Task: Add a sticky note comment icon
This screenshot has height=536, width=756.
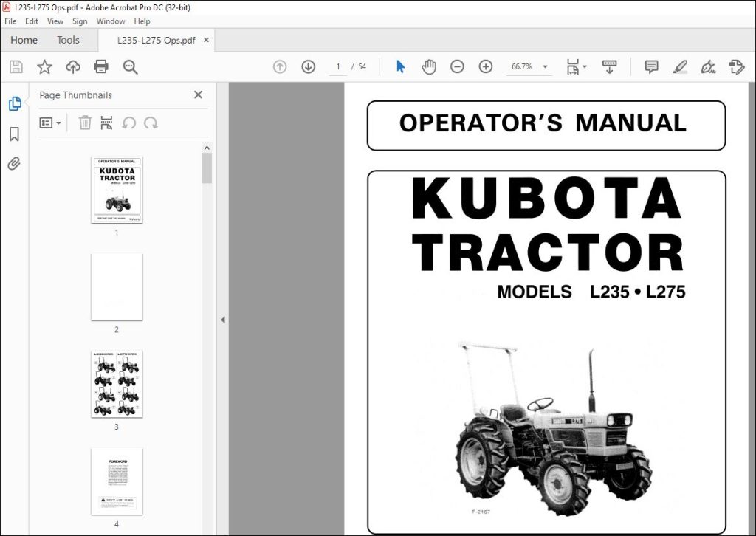Action: 651,66
